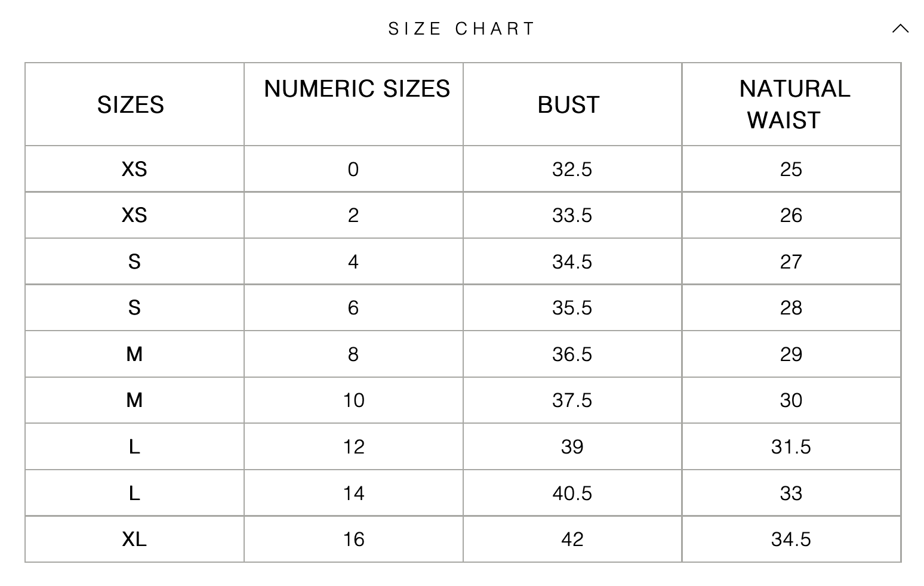The height and width of the screenshot is (586, 924).
Task: Click the NUMERIC SIZES column header
Action: pos(357,89)
